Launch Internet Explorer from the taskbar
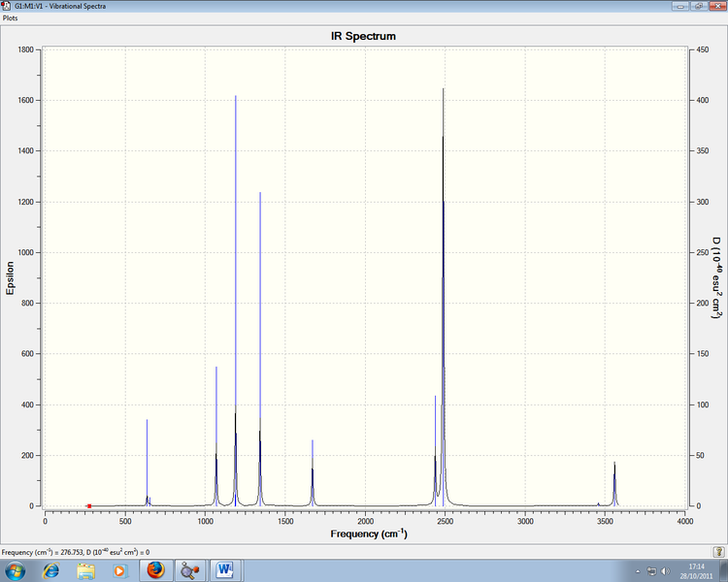The image size is (728, 582). pos(50,570)
